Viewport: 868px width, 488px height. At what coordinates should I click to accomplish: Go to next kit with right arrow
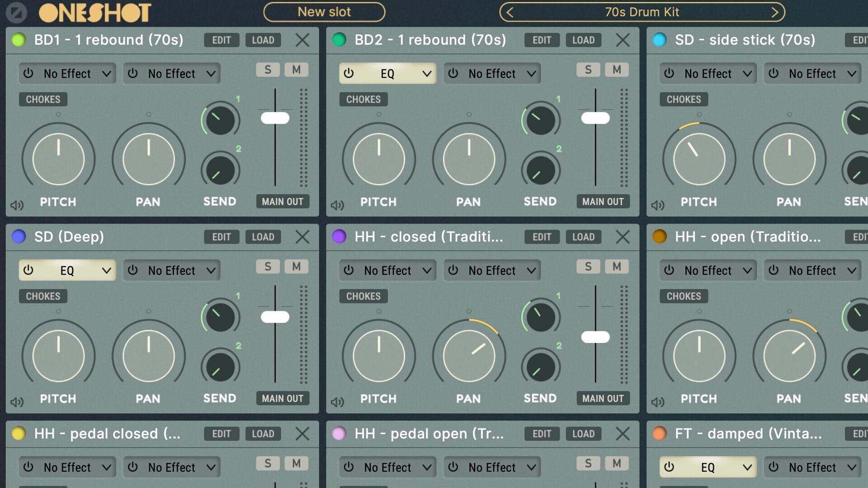[x=774, y=12]
